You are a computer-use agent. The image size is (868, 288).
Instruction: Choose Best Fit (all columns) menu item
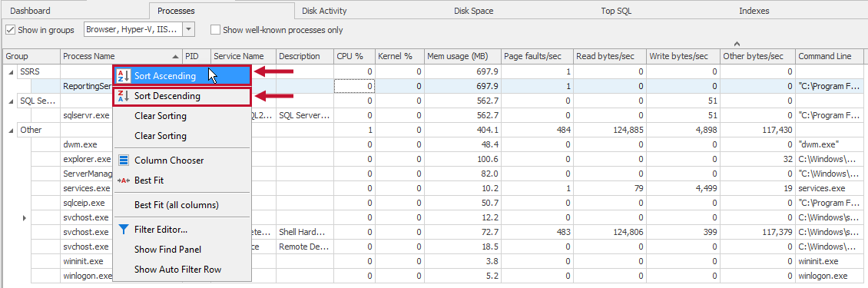pos(182,205)
